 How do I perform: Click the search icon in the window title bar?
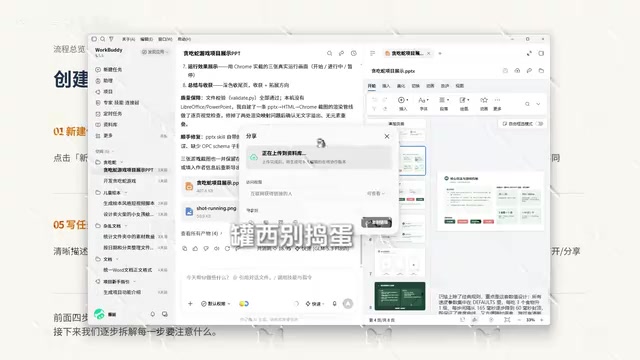pyautogui.click(x=103, y=39)
